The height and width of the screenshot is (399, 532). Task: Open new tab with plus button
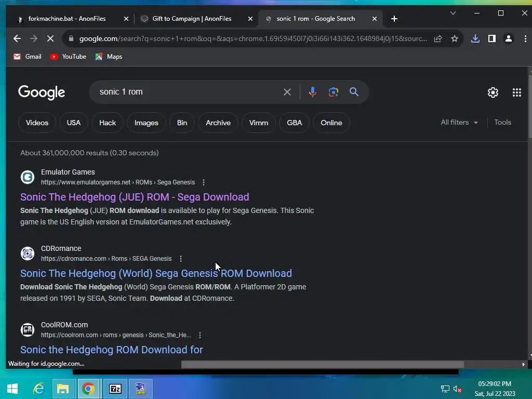click(394, 19)
